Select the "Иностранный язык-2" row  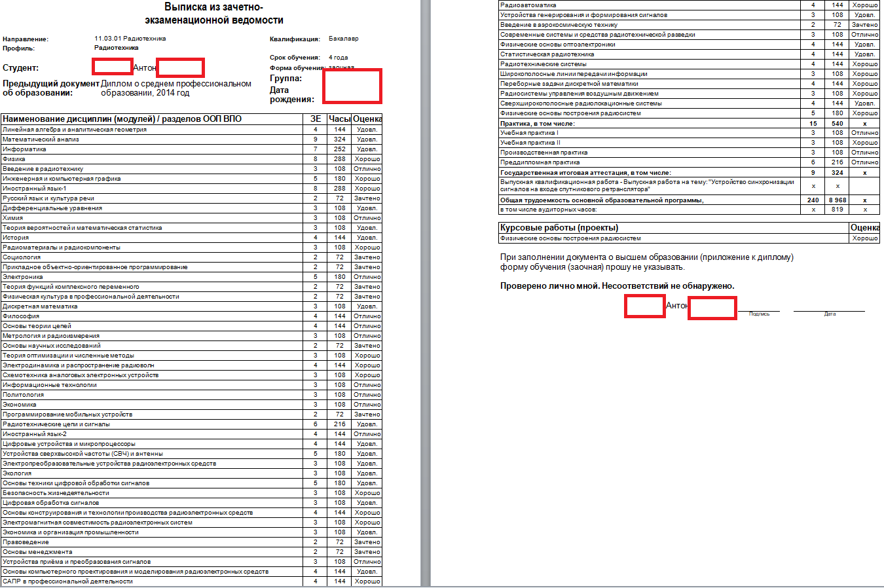tap(191, 434)
